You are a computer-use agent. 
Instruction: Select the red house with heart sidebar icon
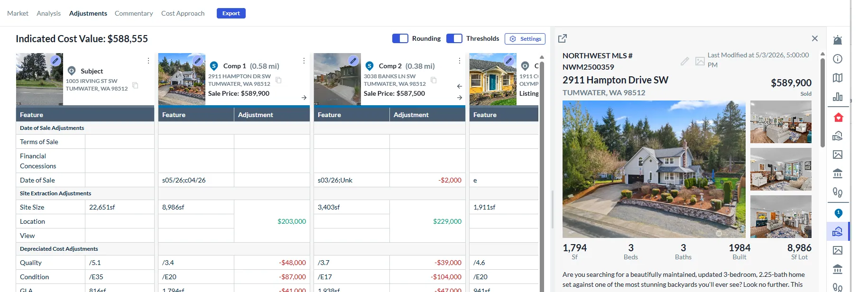point(838,117)
